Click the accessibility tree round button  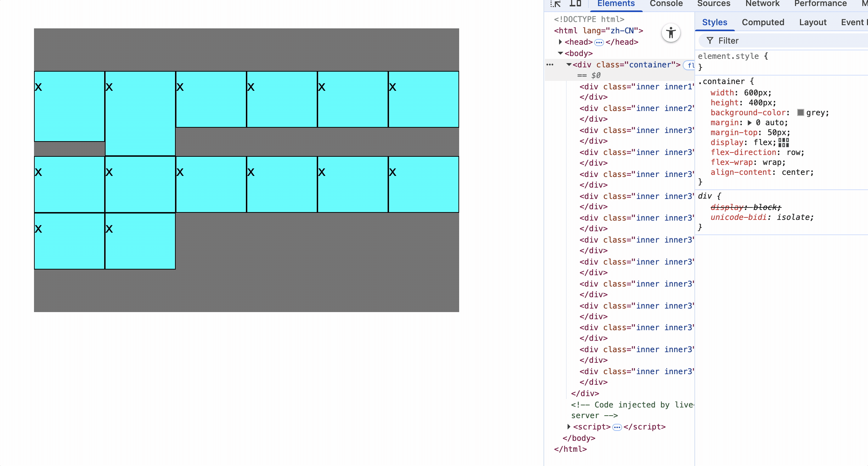coord(671,33)
